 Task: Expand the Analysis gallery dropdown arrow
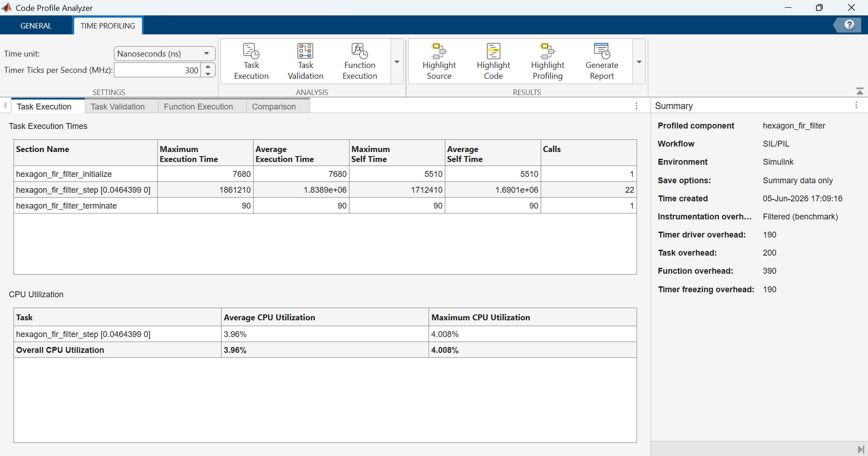point(397,62)
